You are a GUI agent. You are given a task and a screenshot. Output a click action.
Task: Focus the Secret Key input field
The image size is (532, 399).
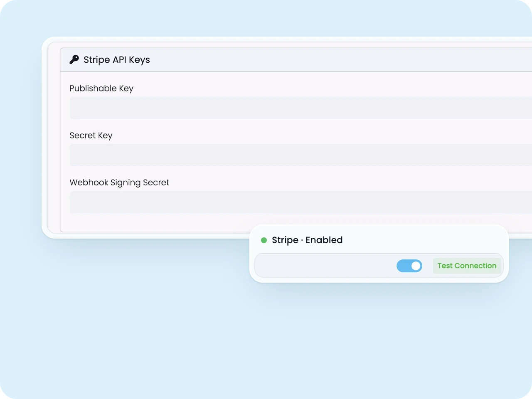pyautogui.click(x=301, y=155)
